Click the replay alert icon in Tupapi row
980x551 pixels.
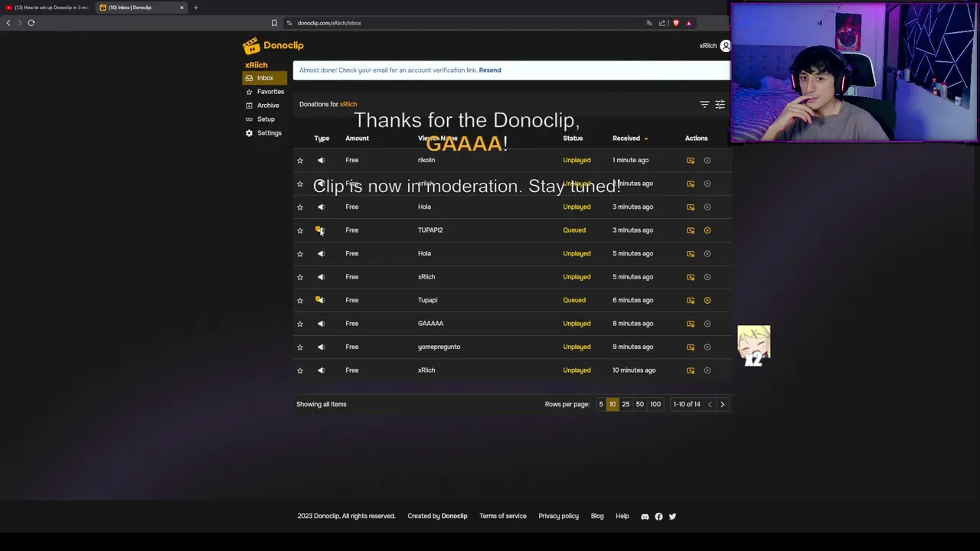691,300
